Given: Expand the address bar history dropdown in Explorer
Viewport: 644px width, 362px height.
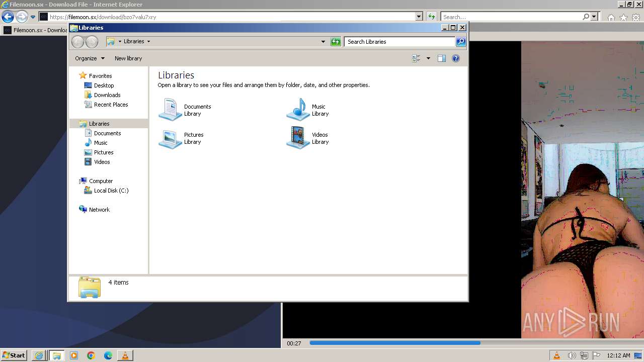Looking at the screenshot, I should coord(323,42).
